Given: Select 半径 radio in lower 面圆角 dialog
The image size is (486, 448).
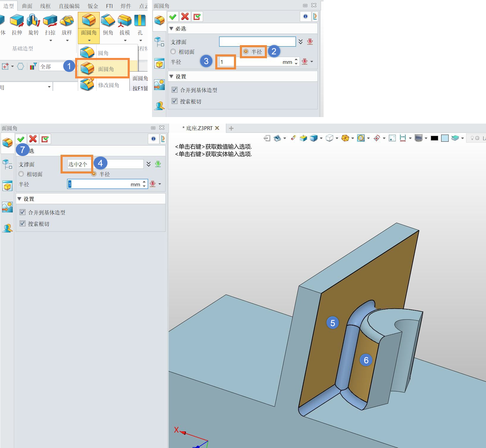Looking at the screenshot, I should click(x=94, y=174).
